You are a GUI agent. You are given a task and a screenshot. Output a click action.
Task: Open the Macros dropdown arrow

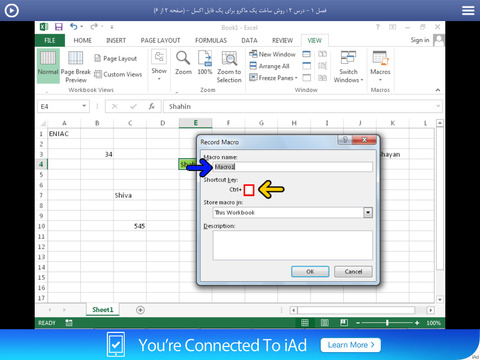pos(380,80)
